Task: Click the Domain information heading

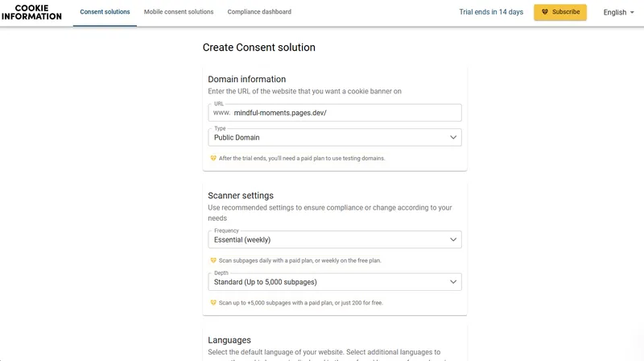Action: click(246, 79)
